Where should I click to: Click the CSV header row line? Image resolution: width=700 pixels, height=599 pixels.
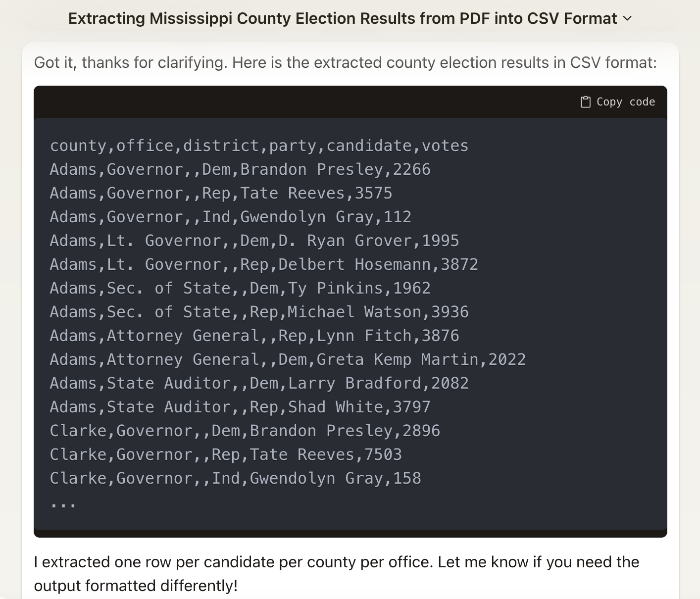click(259, 146)
